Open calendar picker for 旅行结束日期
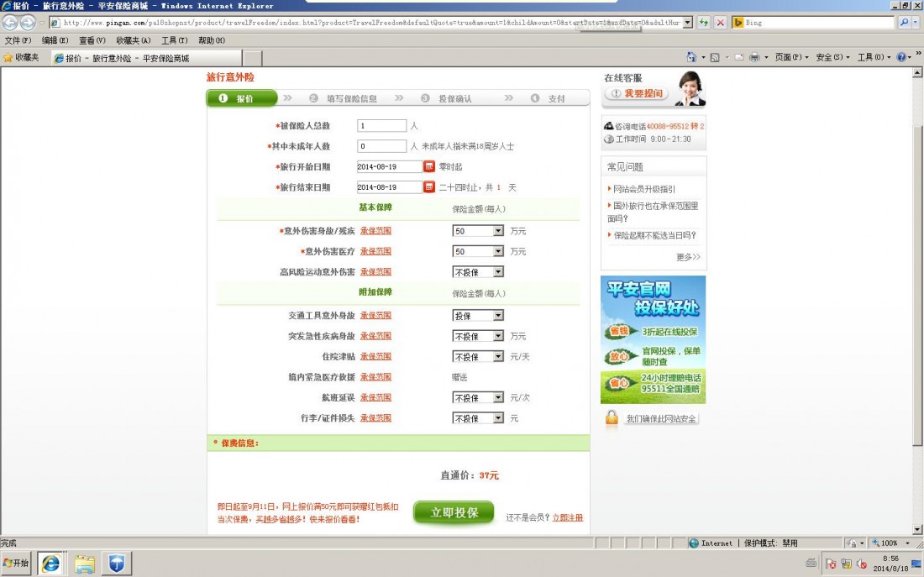924x577 pixels. (x=429, y=187)
